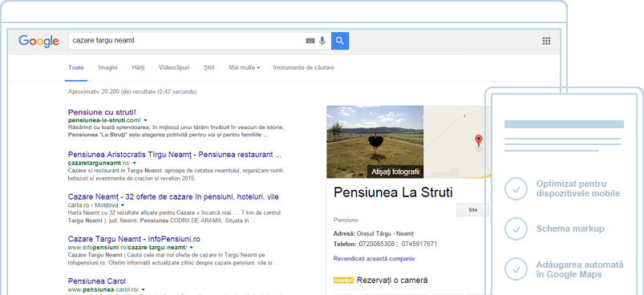Expand the Mai multe dropdown
This screenshot has height=295, width=644.
pyautogui.click(x=245, y=67)
